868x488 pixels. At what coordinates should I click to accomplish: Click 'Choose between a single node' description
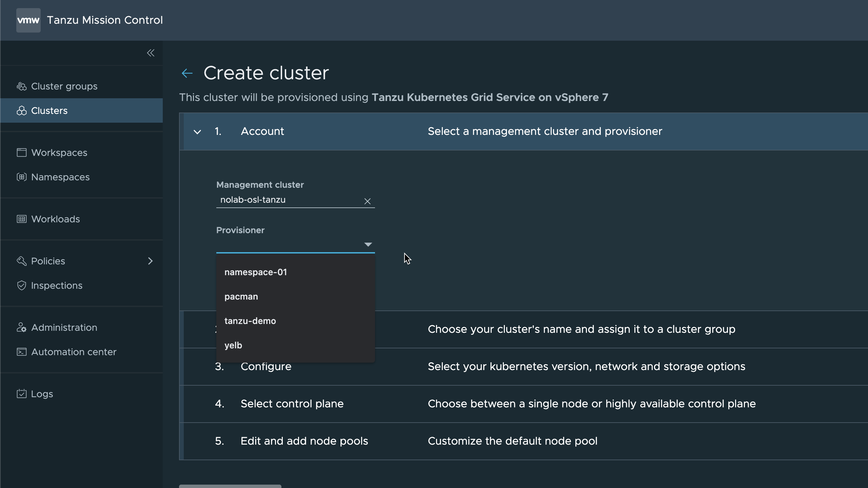pyautogui.click(x=592, y=404)
